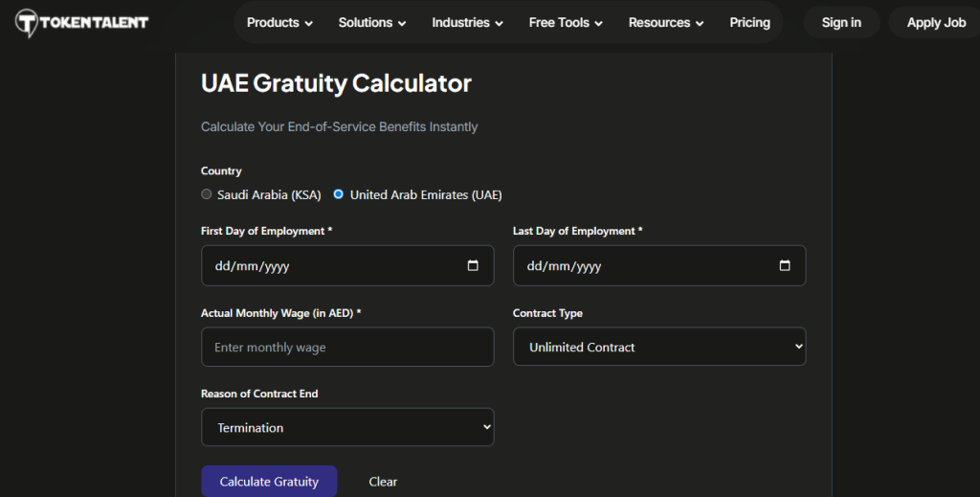Expand the Solutions menu

click(372, 22)
